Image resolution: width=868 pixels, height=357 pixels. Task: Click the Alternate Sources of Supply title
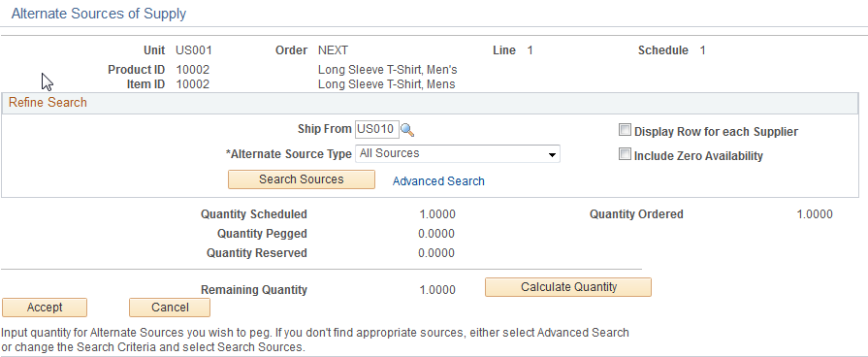(99, 14)
